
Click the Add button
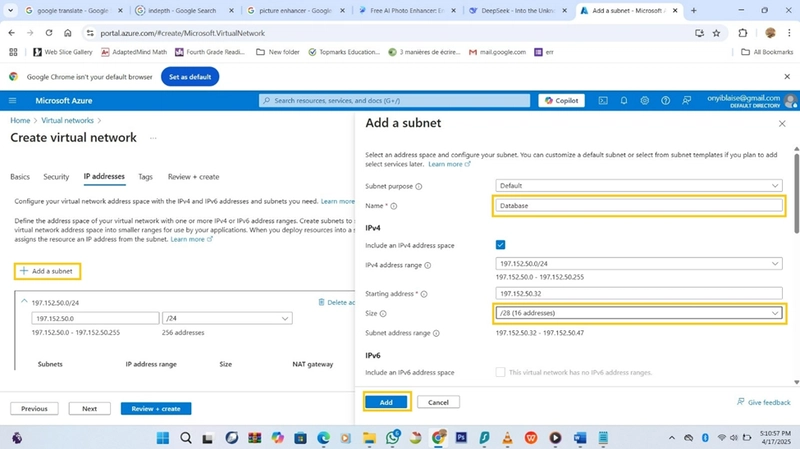[386, 403]
